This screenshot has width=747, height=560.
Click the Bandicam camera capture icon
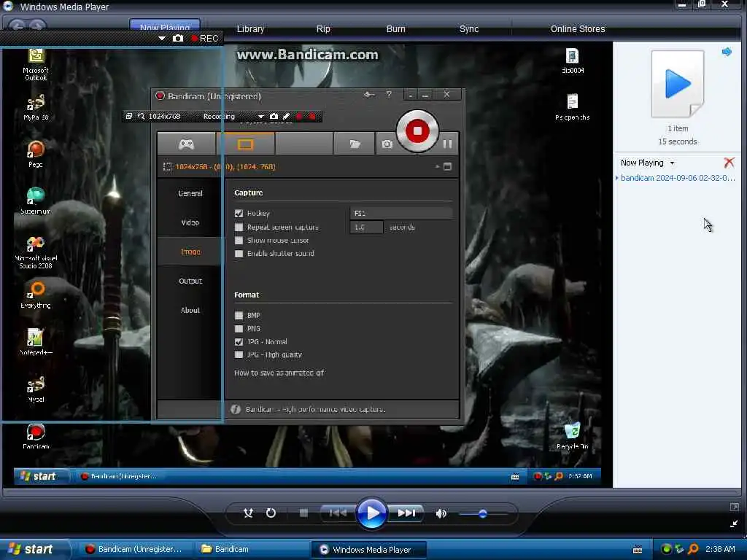(387, 144)
